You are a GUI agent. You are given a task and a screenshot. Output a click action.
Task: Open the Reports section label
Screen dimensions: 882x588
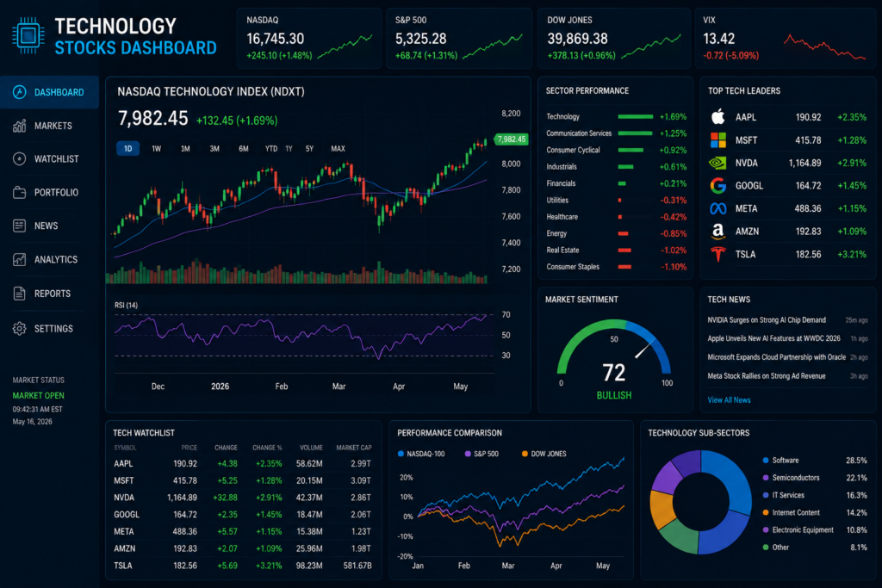pos(53,294)
